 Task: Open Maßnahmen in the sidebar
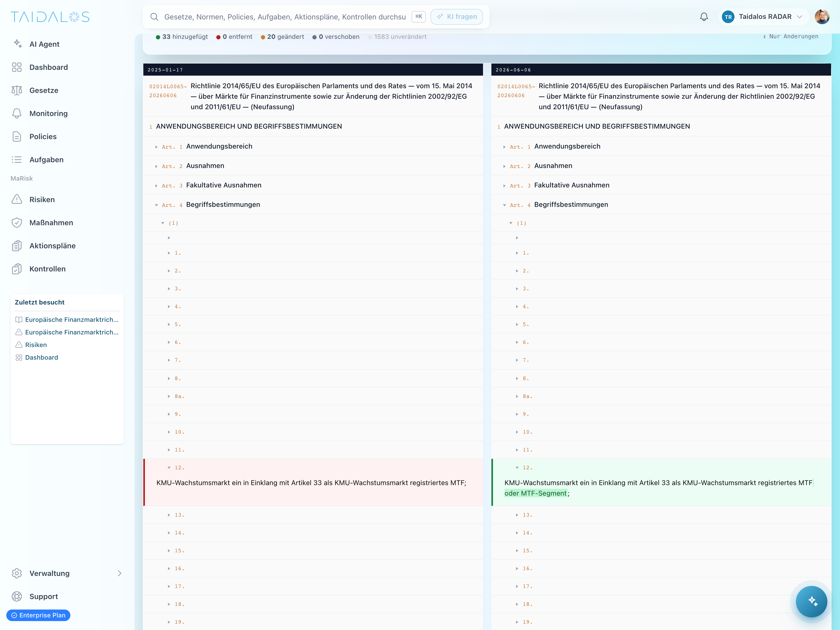[x=51, y=223]
